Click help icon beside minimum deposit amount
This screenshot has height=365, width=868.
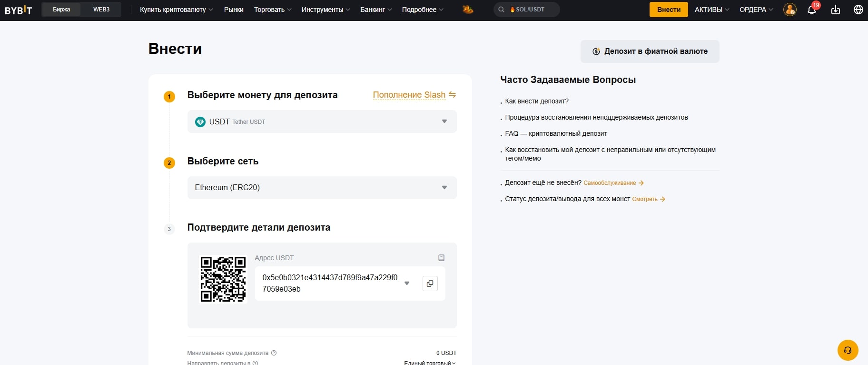coord(274,353)
